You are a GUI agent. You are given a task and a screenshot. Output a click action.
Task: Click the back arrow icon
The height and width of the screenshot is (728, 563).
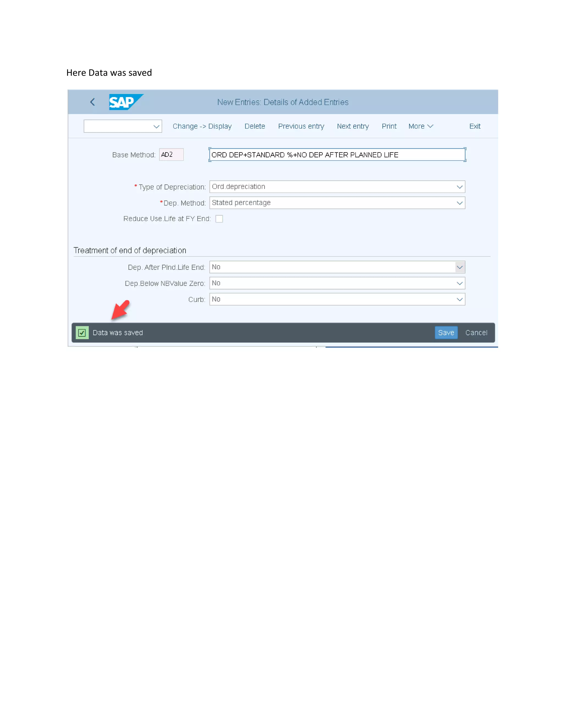click(x=92, y=102)
